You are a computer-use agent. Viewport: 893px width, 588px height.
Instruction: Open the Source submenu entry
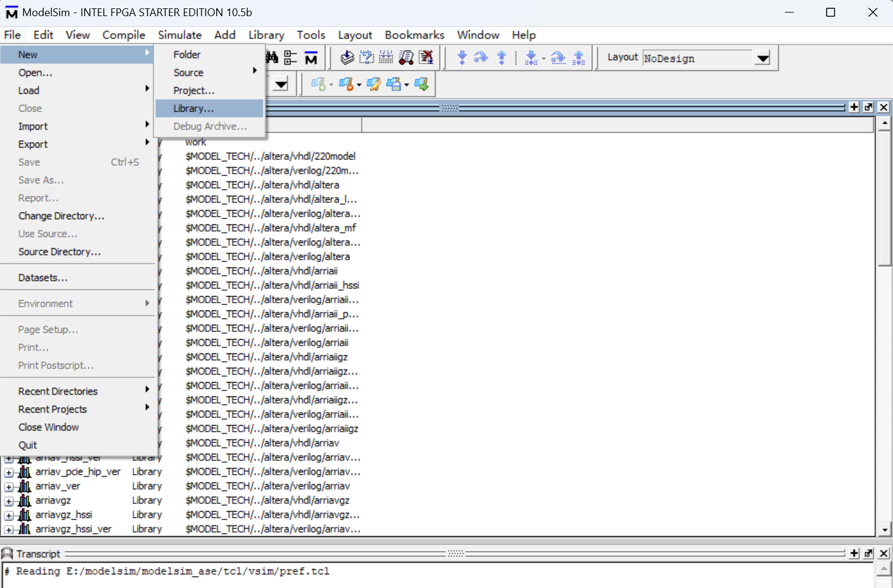click(x=209, y=72)
